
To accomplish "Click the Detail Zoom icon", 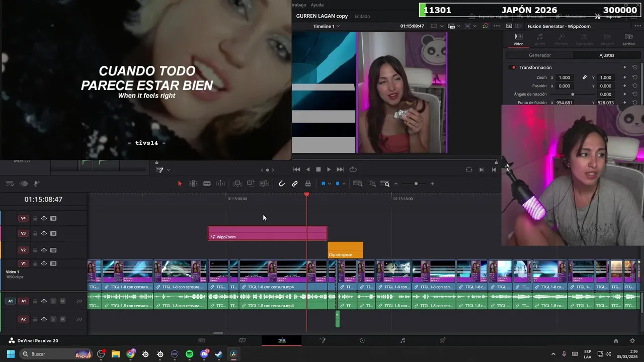I will pos(373,184).
